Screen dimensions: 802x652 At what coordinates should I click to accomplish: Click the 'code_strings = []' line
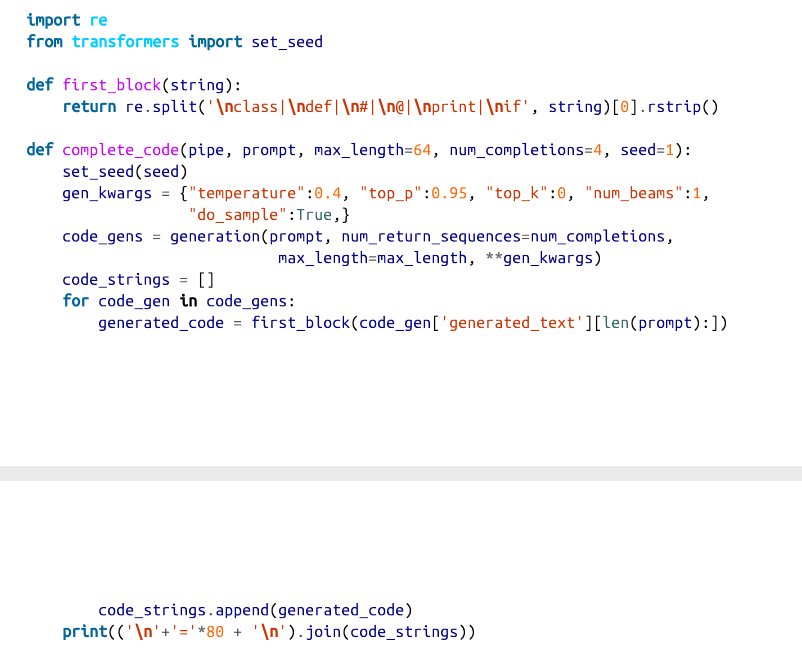click(139, 280)
